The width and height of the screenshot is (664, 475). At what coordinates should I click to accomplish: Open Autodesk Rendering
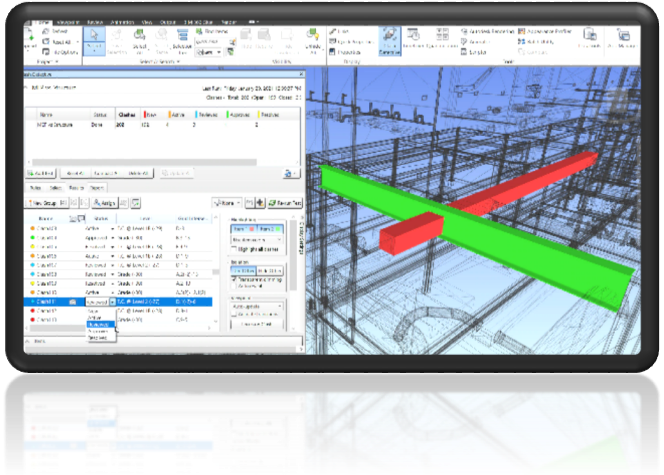click(x=488, y=31)
